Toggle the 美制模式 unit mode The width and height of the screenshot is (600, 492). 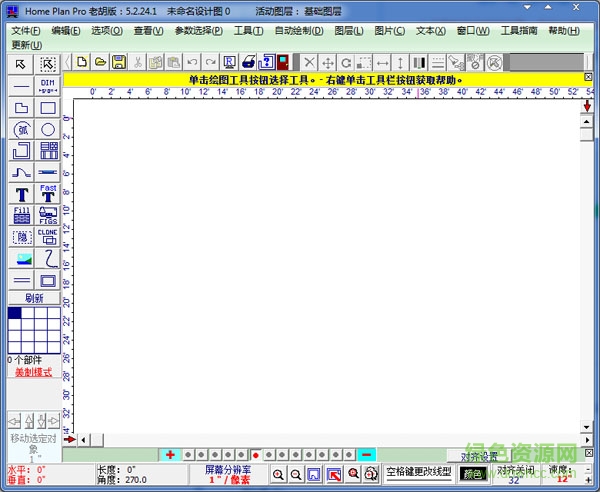click(x=35, y=372)
